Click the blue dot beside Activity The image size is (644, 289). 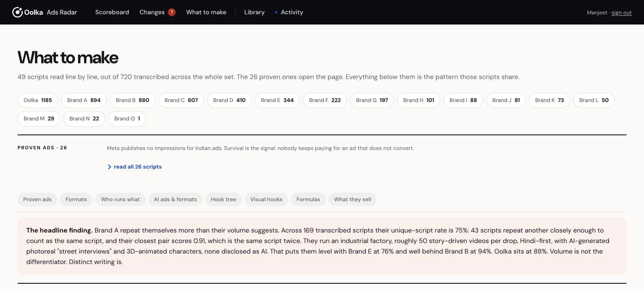coord(276,12)
